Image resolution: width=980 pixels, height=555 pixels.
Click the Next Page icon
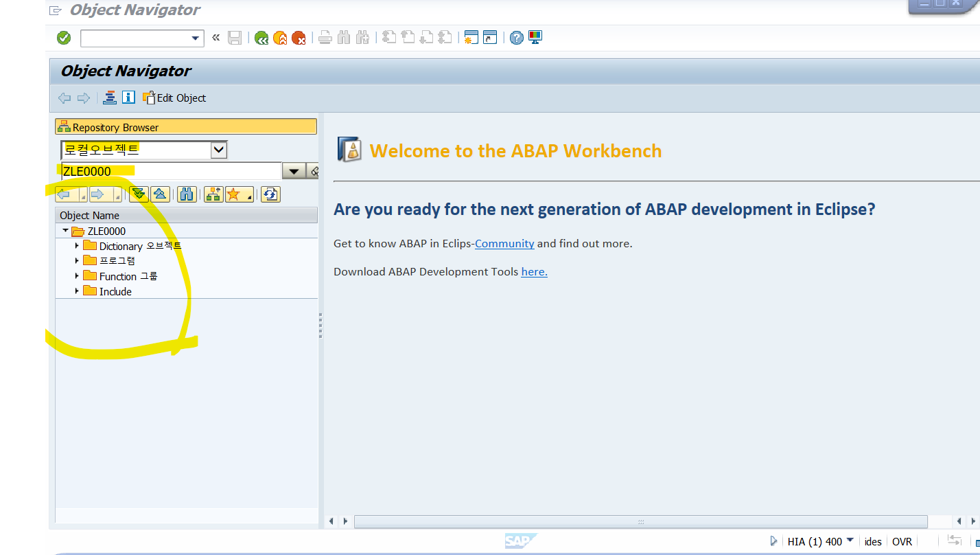click(427, 38)
